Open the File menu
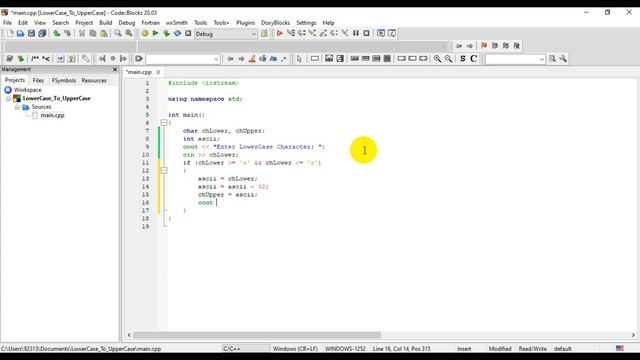 (x=7, y=23)
